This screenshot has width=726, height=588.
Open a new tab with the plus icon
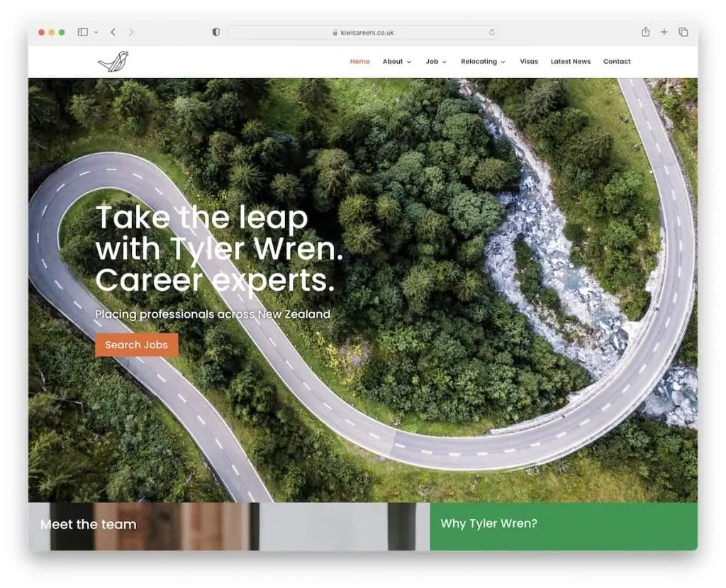coord(664,32)
